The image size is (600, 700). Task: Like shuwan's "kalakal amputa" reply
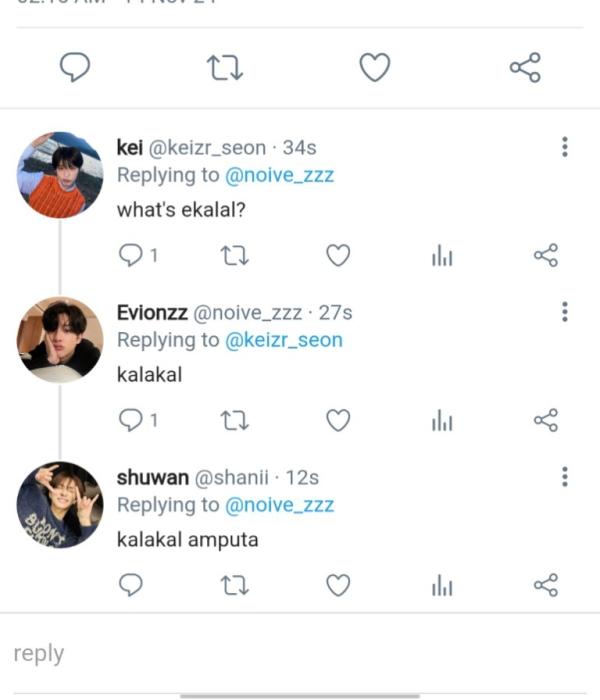pos(339,585)
